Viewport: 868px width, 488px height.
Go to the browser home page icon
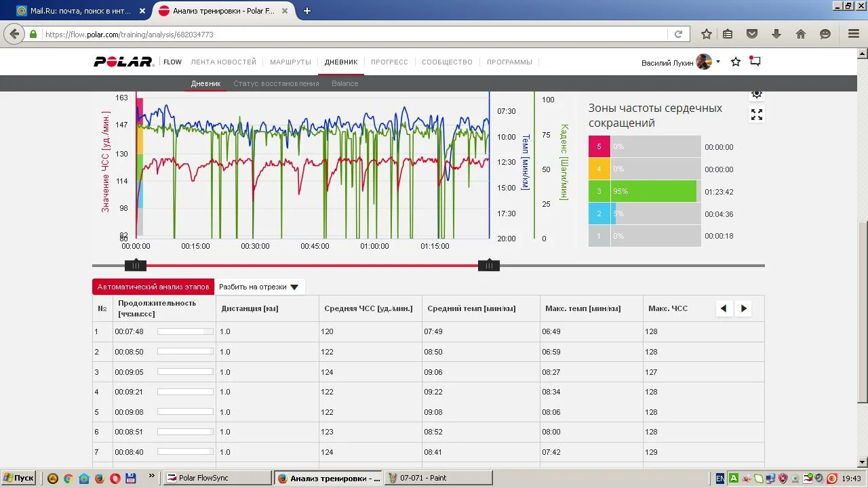(801, 34)
